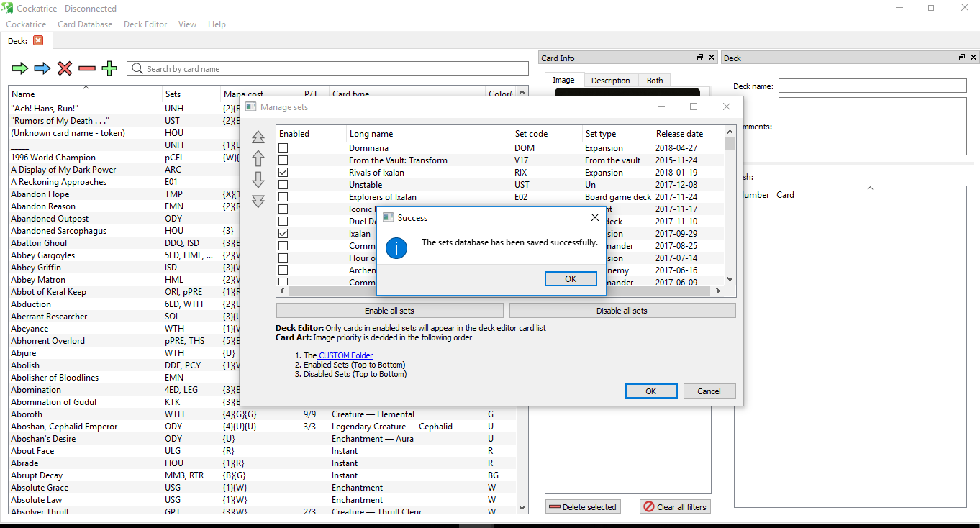This screenshot has height=528, width=980.
Task: Click the green plus increment card icon
Action: pyautogui.click(x=109, y=68)
